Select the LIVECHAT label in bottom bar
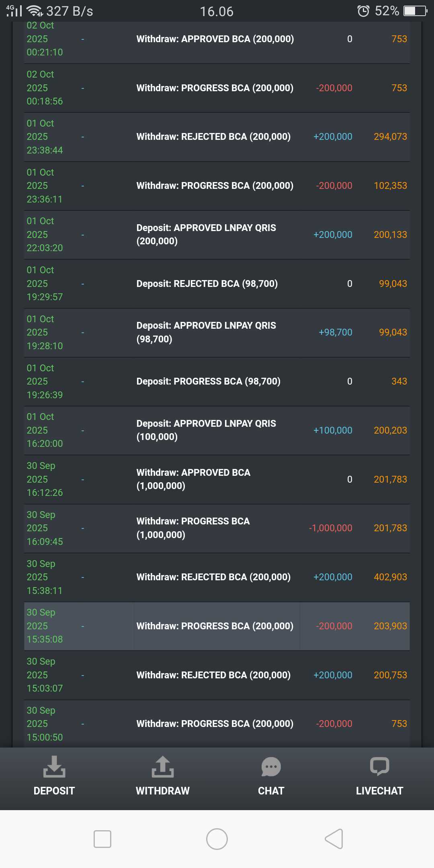Image resolution: width=434 pixels, height=868 pixels. 379,791
